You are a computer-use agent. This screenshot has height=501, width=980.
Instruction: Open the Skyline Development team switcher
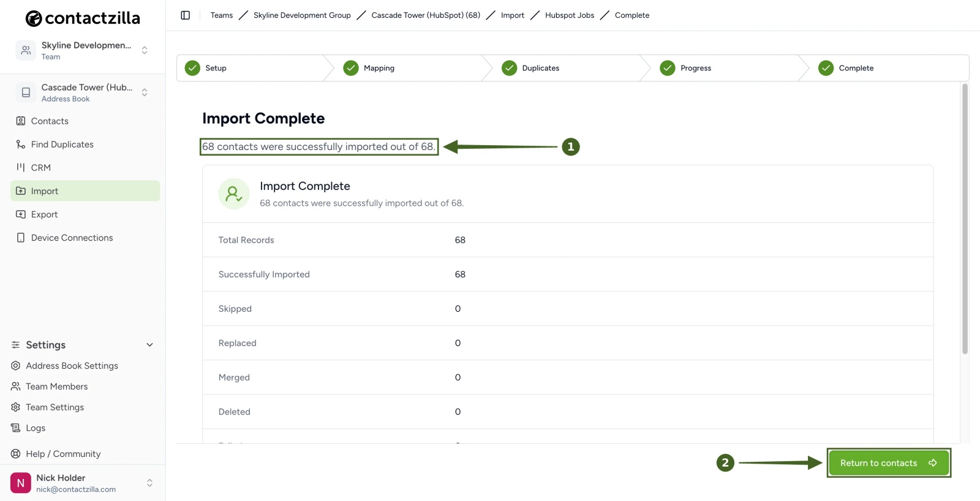(x=145, y=50)
